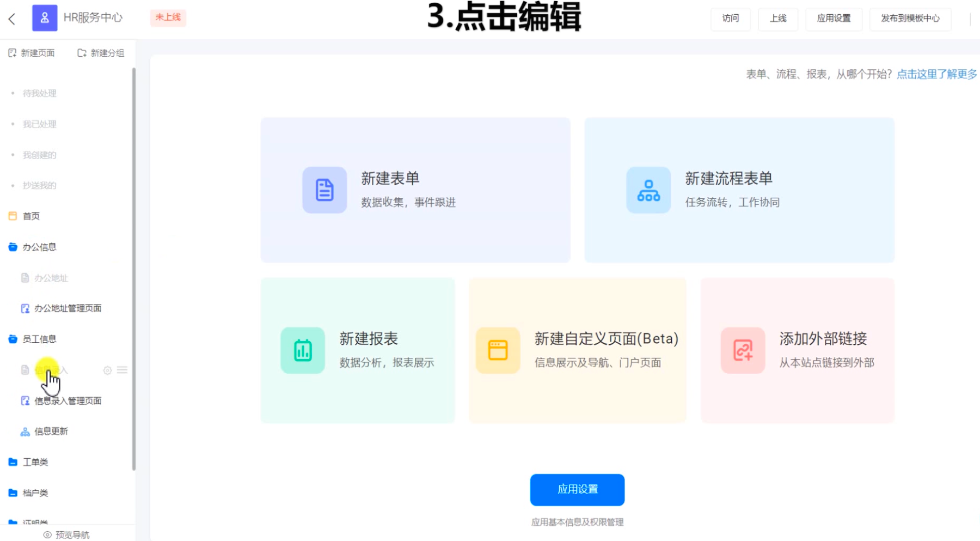980x541 pixels.
Task: Open the 添加外部链接 link icon
Action: coord(743,350)
